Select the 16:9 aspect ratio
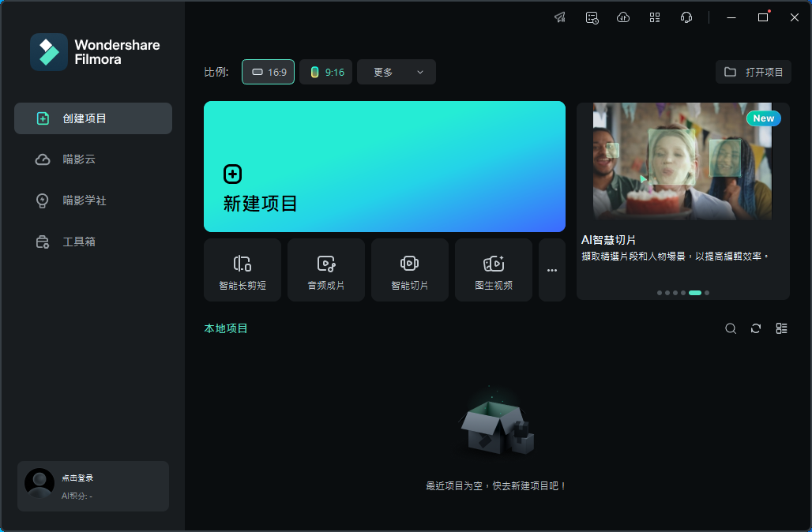The height and width of the screenshot is (532, 812). click(x=269, y=72)
